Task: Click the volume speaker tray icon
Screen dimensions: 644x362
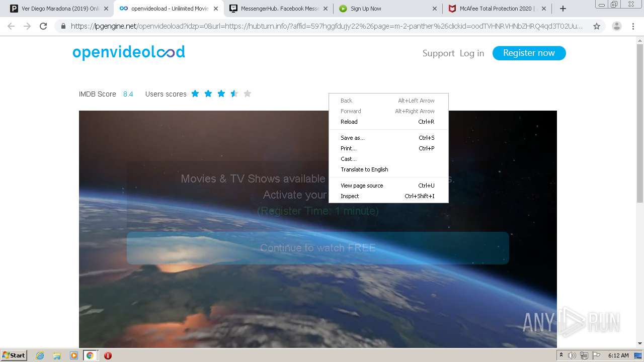Action: pyautogui.click(x=572, y=355)
